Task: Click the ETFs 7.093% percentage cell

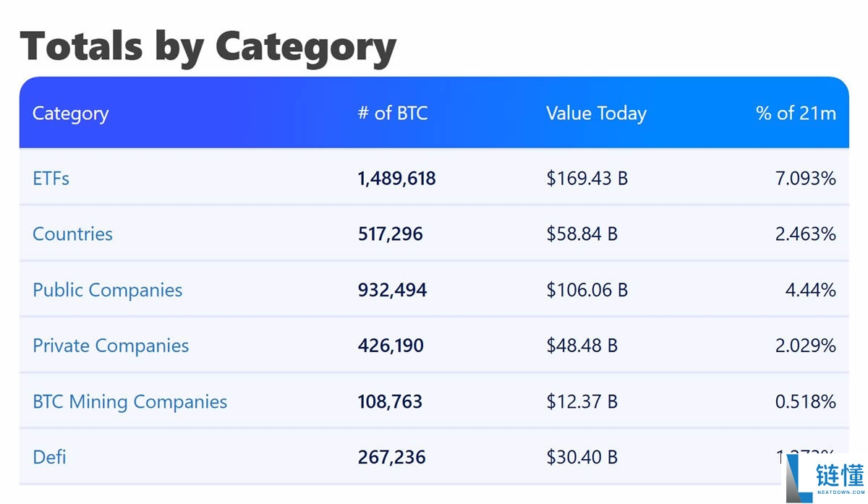Action: [x=805, y=178]
